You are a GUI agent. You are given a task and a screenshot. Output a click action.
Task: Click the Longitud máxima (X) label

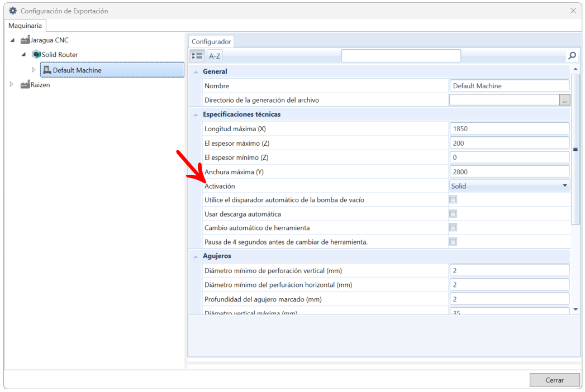click(x=235, y=128)
